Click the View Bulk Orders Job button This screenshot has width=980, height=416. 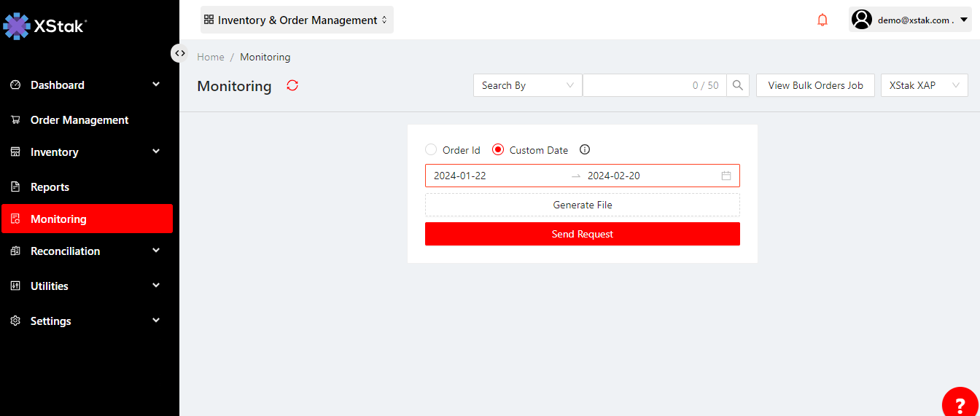coord(815,85)
